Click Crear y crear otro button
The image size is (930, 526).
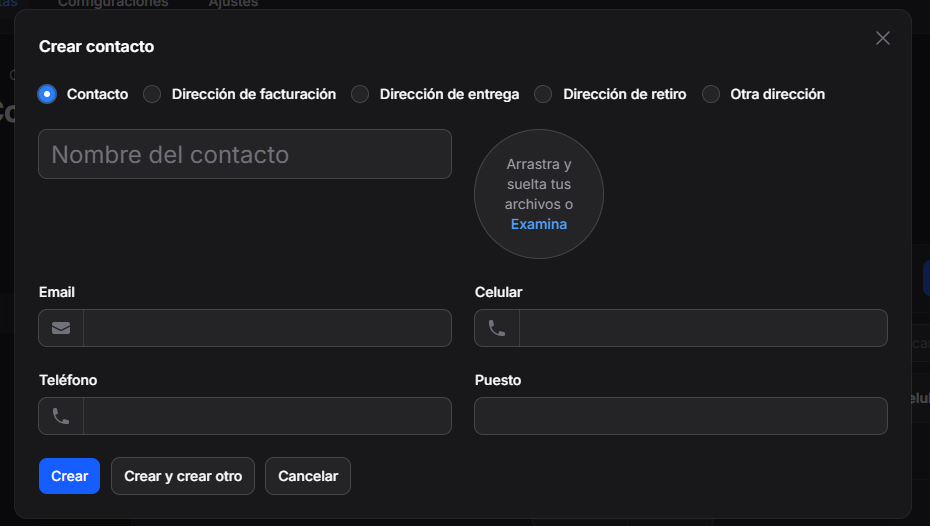coord(183,476)
